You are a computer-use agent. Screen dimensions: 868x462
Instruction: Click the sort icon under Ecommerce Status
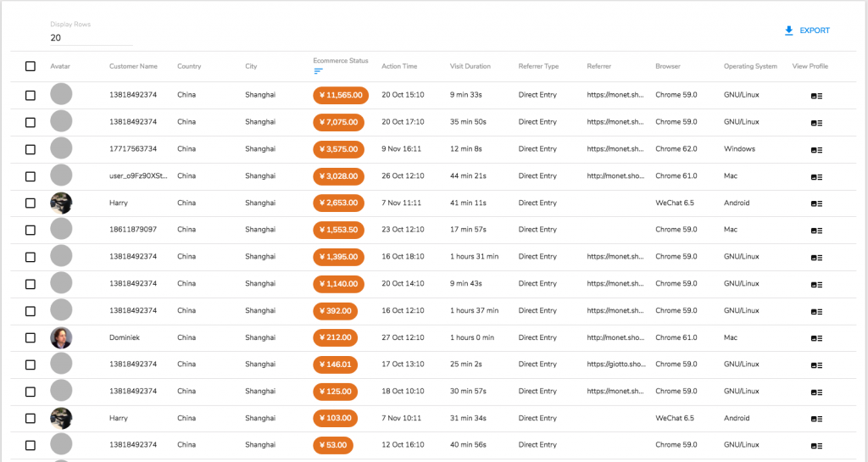(318, 71)
